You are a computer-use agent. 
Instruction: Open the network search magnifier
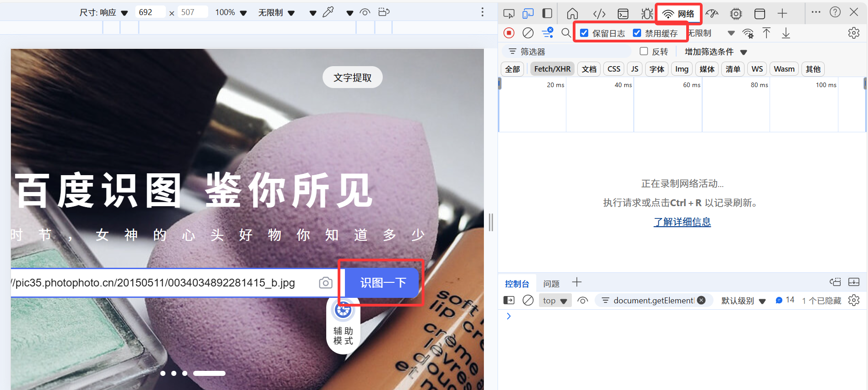[566, 33]
